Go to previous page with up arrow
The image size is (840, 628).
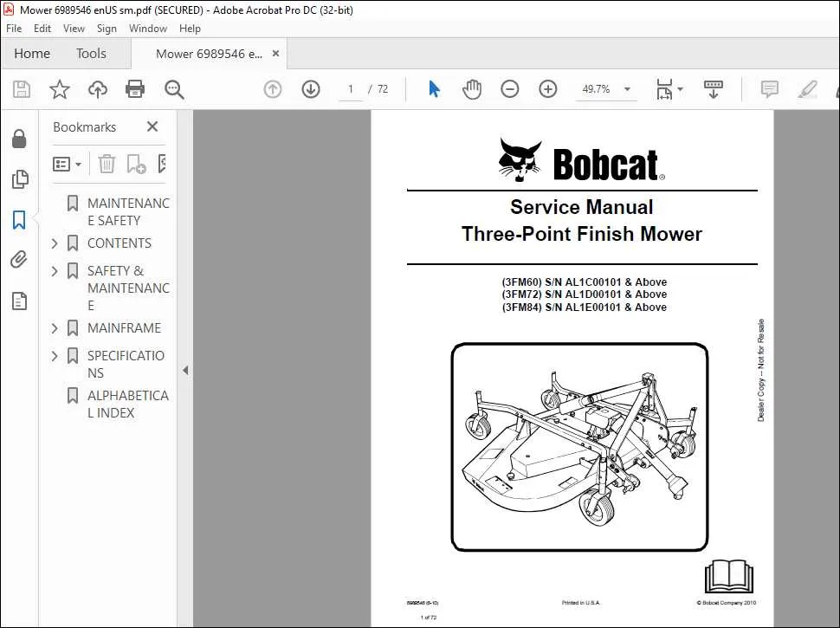(273, 89)
